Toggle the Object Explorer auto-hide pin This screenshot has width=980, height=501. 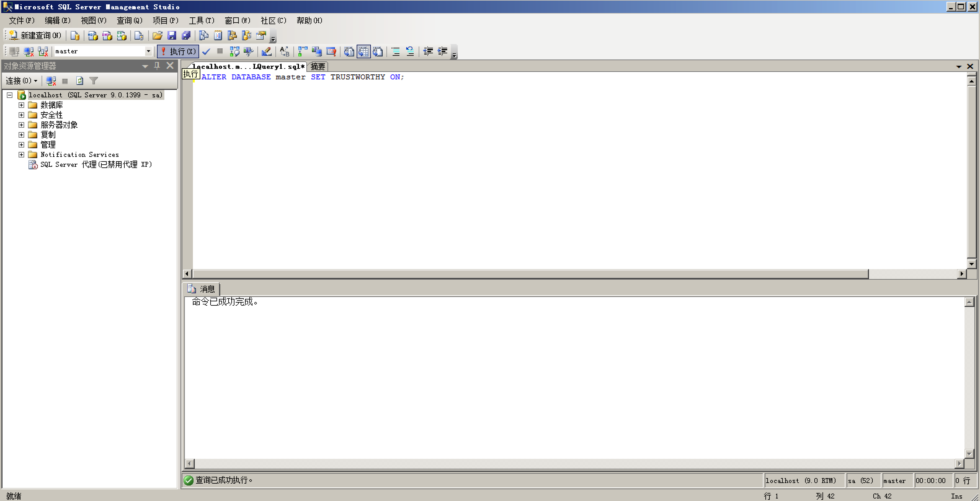tap(157, 66)
